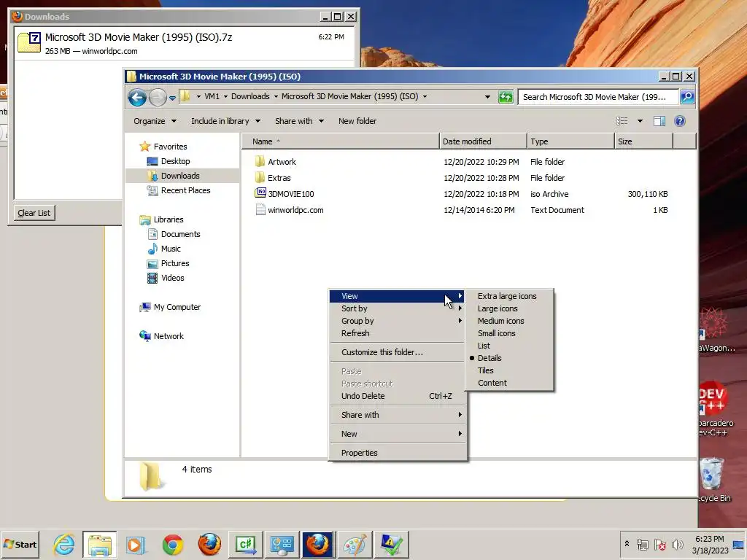The image size is (747, 560).
Task: Select Details view option
Action: [x=509, y=358]
